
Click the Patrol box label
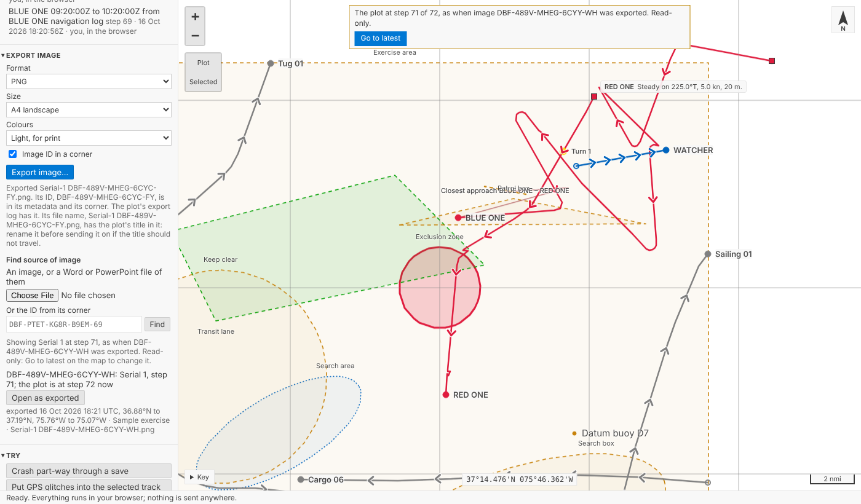pos(514,188)
